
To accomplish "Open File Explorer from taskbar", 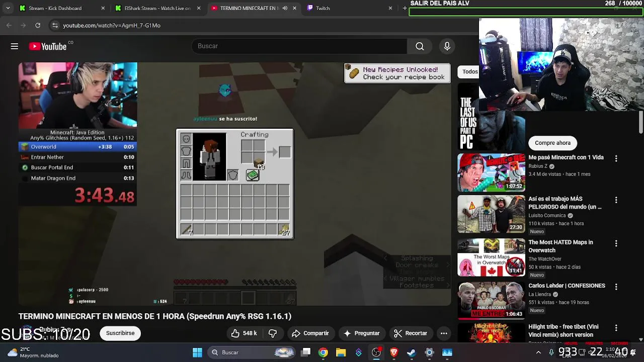I will point(341,352).
